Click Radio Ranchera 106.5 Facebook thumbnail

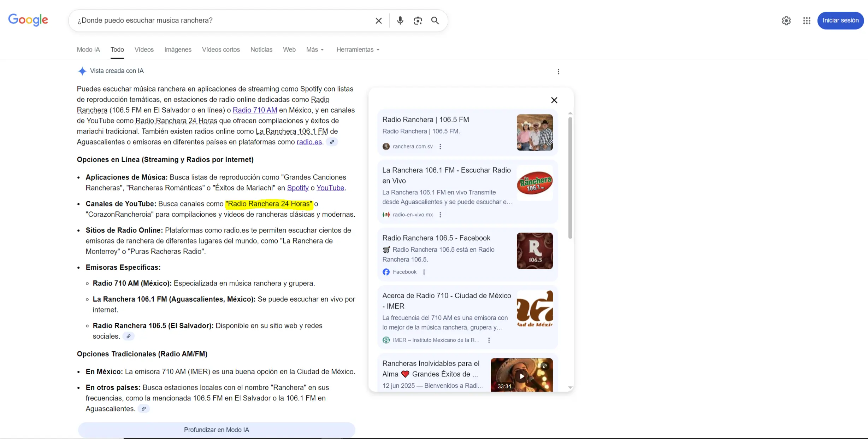[535, 251]
